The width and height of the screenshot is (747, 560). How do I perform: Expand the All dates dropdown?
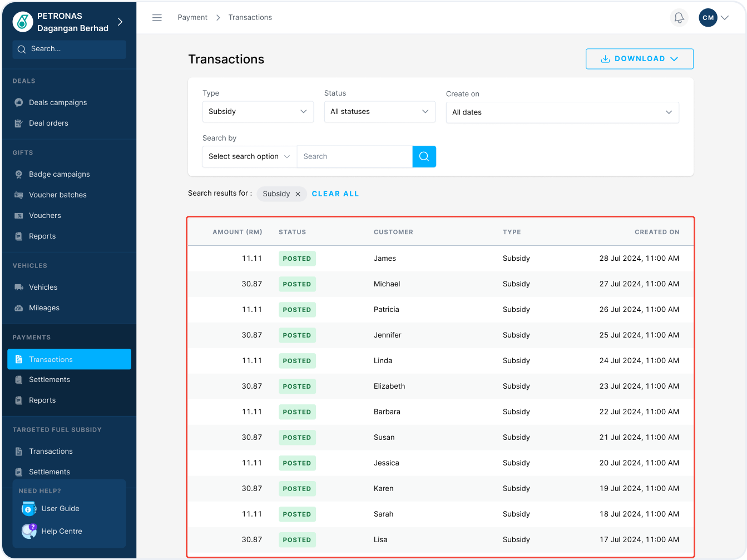click(x=562, y=112)
